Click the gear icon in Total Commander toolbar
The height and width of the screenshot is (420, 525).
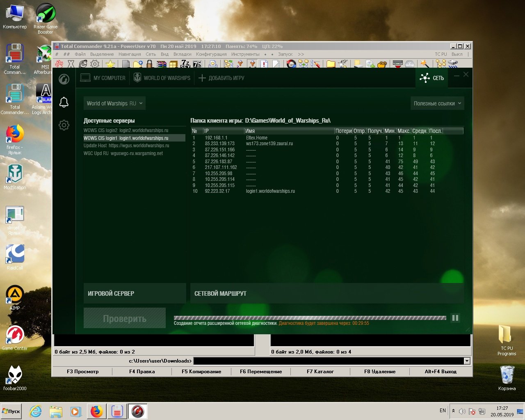(95, 64)
